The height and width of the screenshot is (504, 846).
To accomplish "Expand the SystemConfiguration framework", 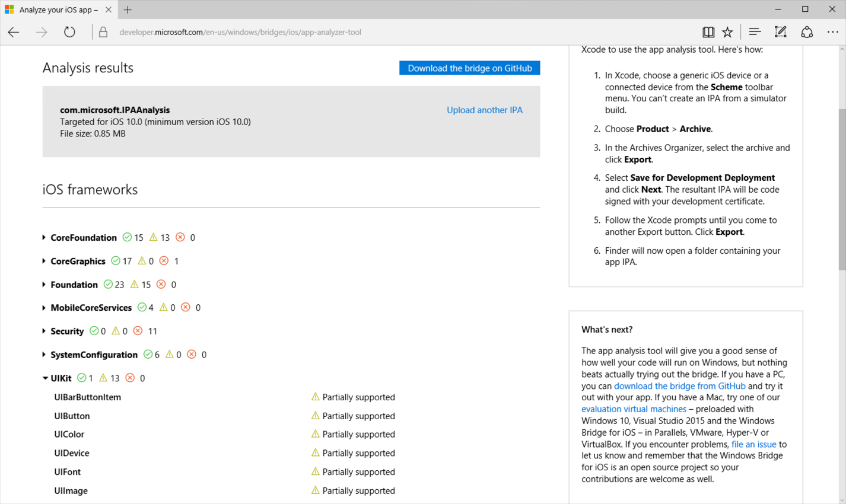I will point(93,355).
